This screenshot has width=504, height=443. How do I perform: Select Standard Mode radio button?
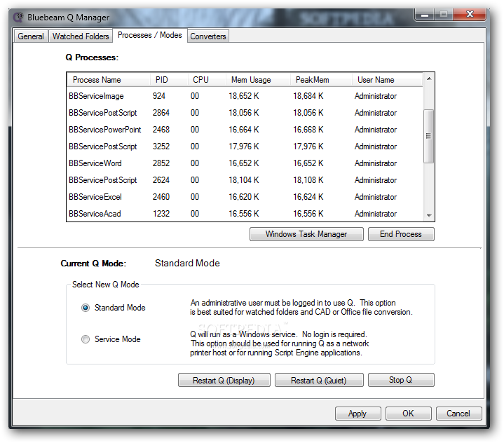click(86, 308)
